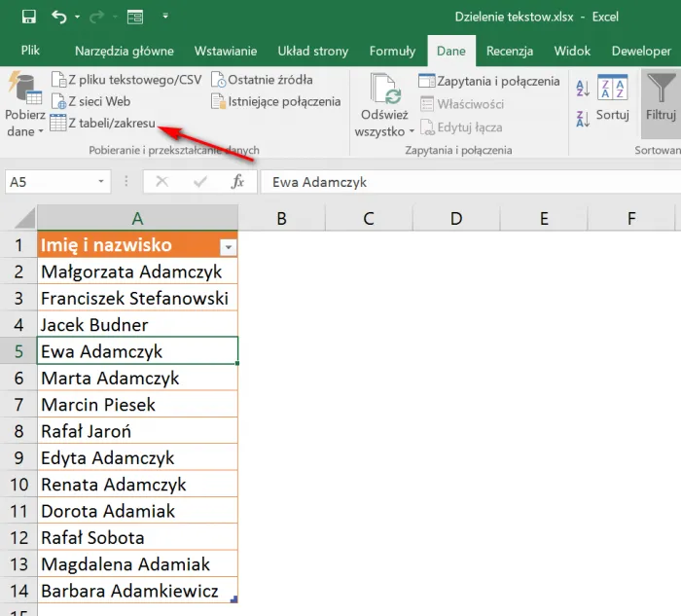
Task: Open the Imię i nazwisko filter dropdown
Action: point(228,246)
